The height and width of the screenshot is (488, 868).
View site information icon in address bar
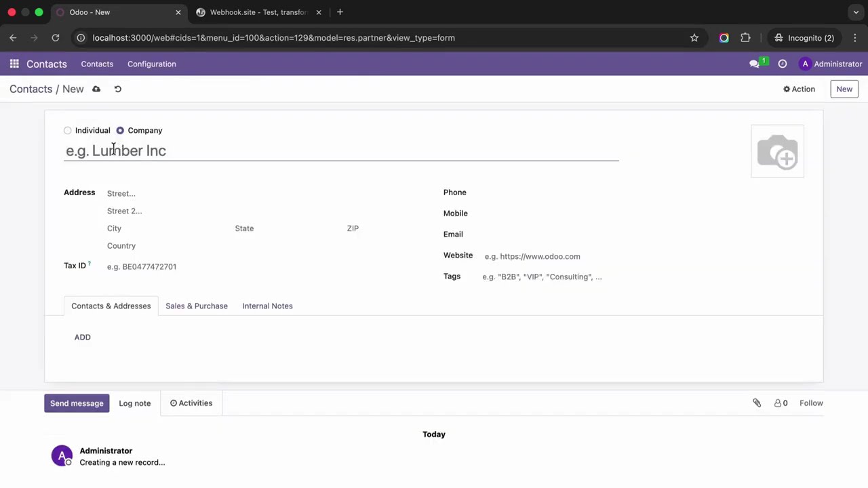click(x=81, y=38)
